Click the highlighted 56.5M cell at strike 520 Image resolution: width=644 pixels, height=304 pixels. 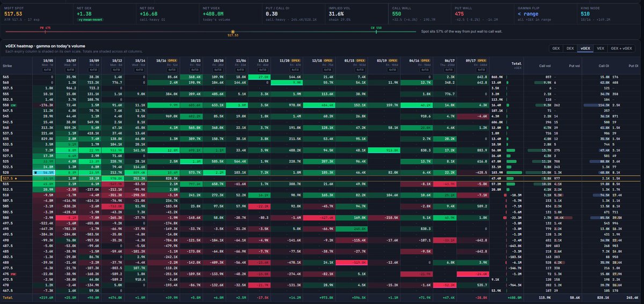(x=44, y=173)
